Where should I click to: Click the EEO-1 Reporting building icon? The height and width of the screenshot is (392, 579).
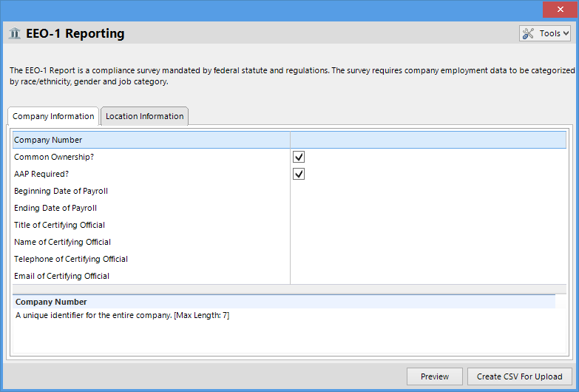click(15, 33)
